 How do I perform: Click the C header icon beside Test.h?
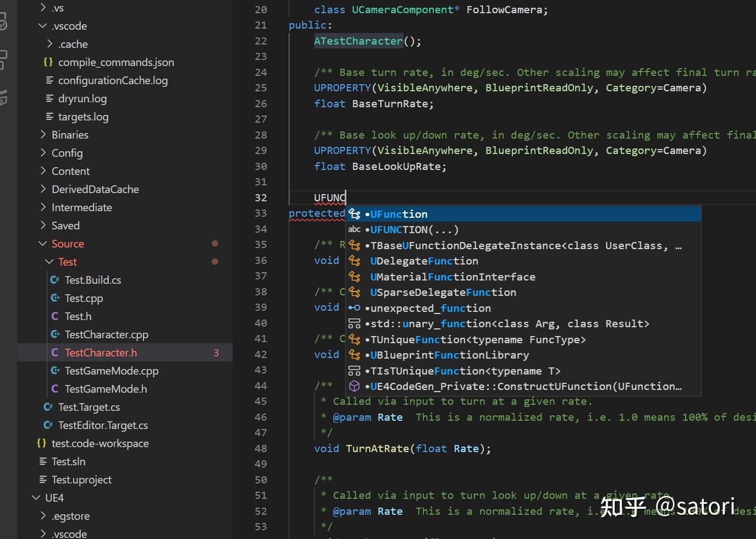[x=55, y=316]
